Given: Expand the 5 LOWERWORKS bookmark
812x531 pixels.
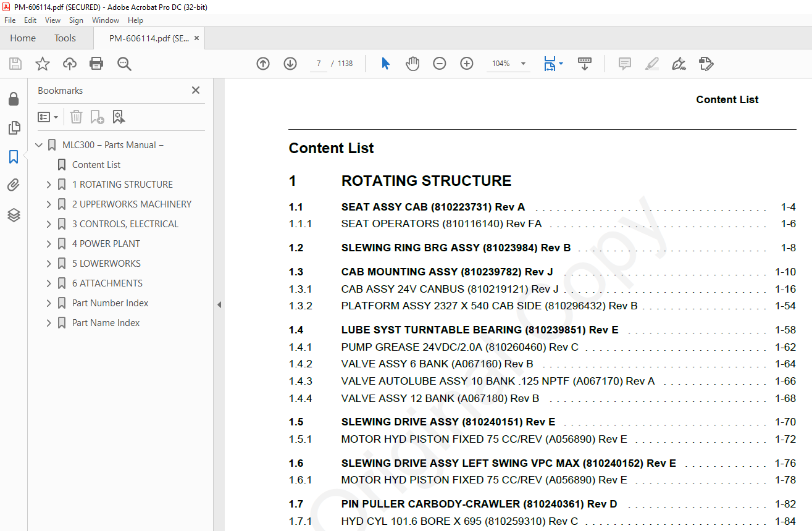Looking at the screenshot, I should click(49, 264).
